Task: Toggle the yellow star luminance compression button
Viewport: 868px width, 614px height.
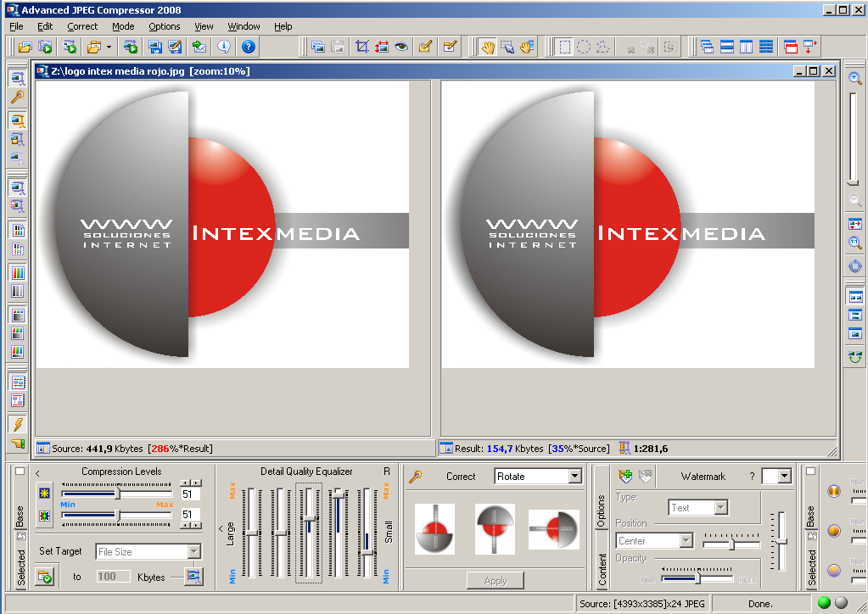Action: [45, 493]
